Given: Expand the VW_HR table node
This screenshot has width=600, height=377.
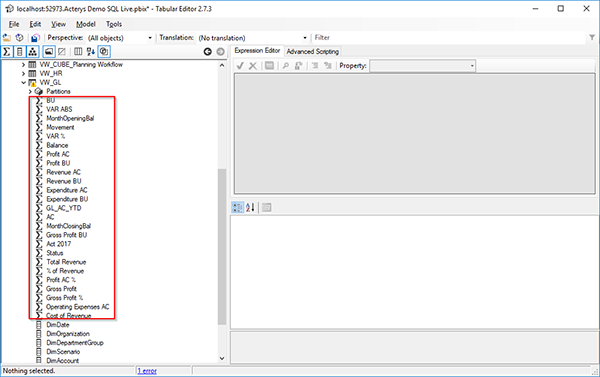Looking at the screenshot, I should (23, 73).
